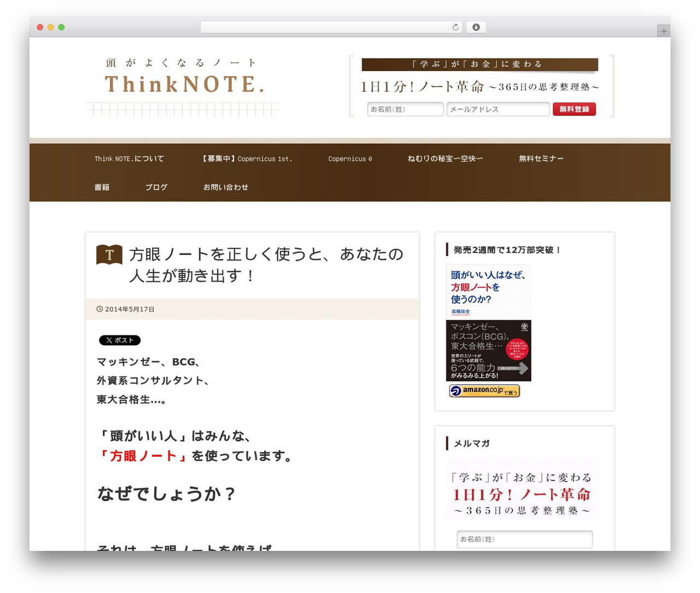The image size is (700, 593).
Task: Click the book cover 頭がいい人はなぜ thumbnail
Action: click(x=488, y=323)
